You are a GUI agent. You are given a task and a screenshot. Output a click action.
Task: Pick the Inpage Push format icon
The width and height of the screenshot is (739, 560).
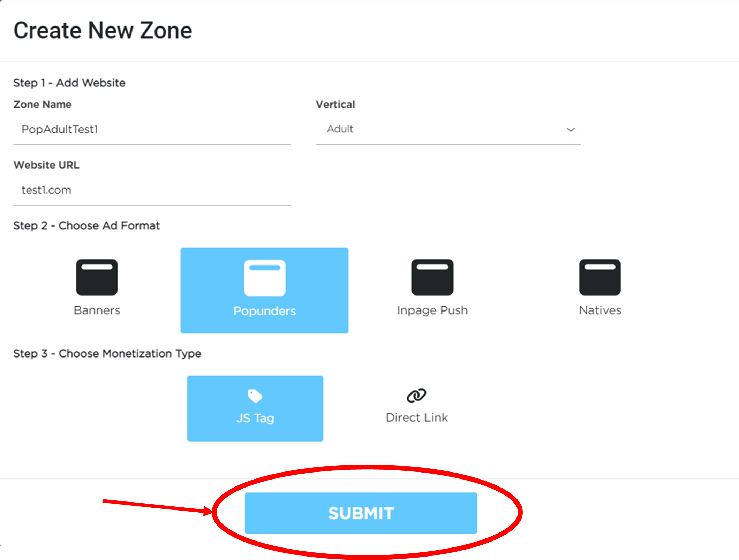tap(432, 277)
